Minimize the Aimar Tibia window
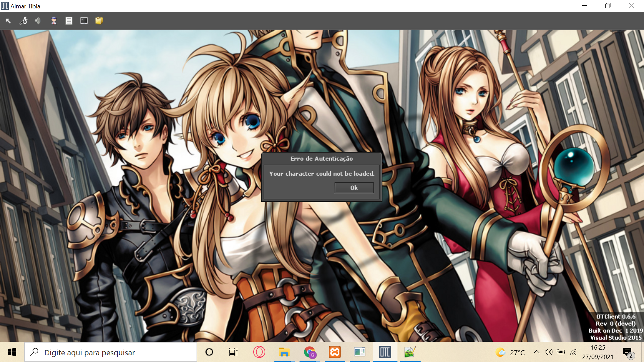Viewport: 644px width, 362px height. pyautogui.click(x=585, y=6)
